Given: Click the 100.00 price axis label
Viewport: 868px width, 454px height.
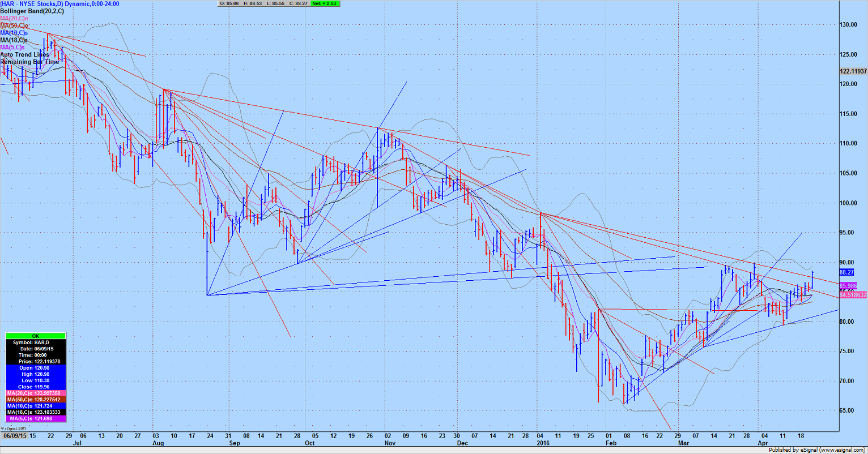Looking at the screenshot, I should click(849, 203).
